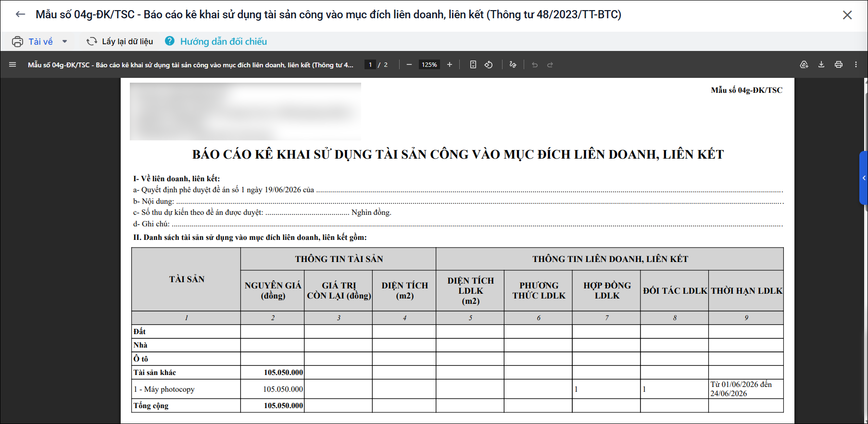
Task: Click the Số thu dự kiến line
Action: tap(262, 212)
